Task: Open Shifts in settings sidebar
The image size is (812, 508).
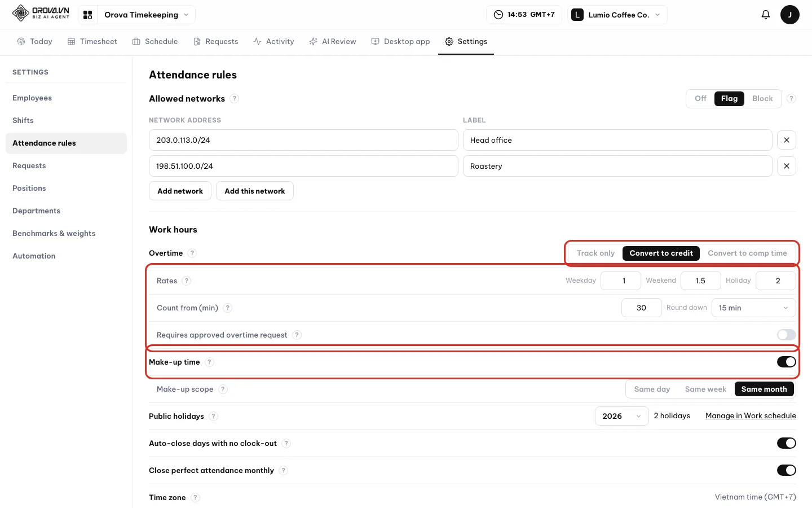Action: (66, 120)
